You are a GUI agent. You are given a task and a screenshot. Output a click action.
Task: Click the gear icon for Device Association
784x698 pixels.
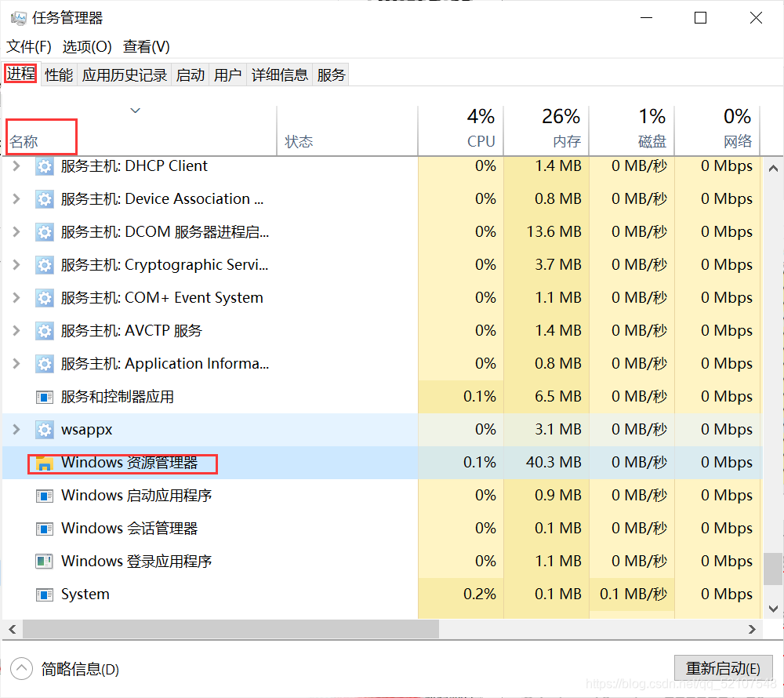click(45, 199)
